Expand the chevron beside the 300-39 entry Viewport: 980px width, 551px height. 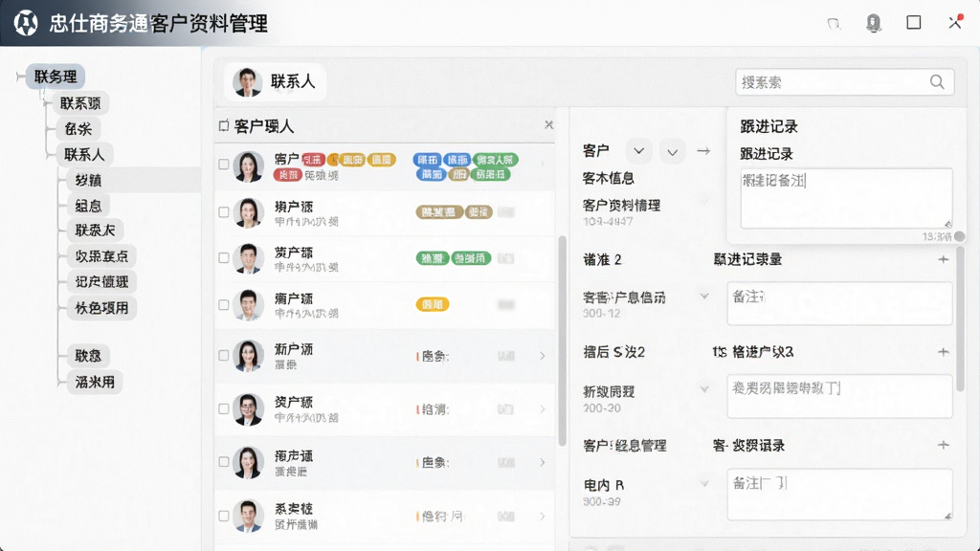(x=704, y=483)
